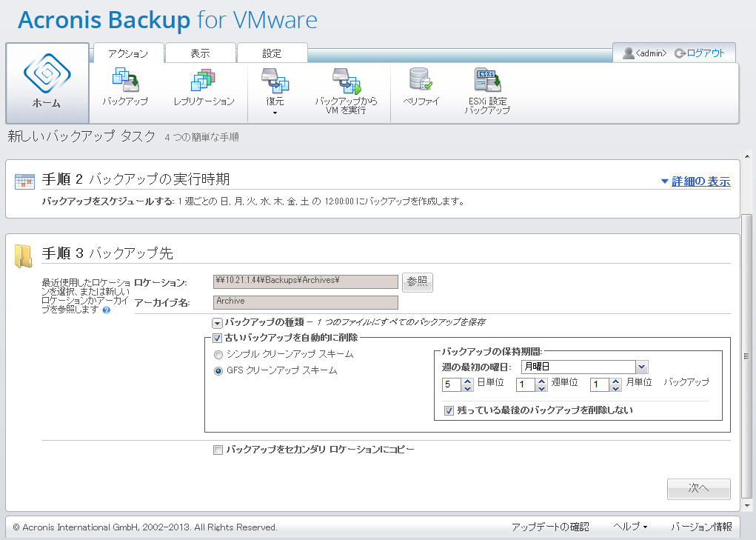Toggle never delete last remaining backup checkbox
756x540 pixels.
point(448,410)
